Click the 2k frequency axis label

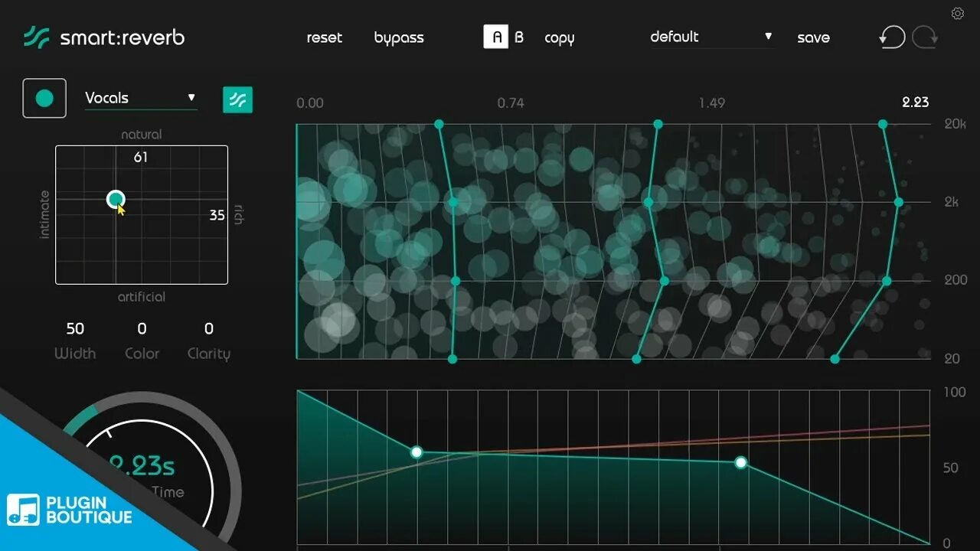click(x=950, y=202)
